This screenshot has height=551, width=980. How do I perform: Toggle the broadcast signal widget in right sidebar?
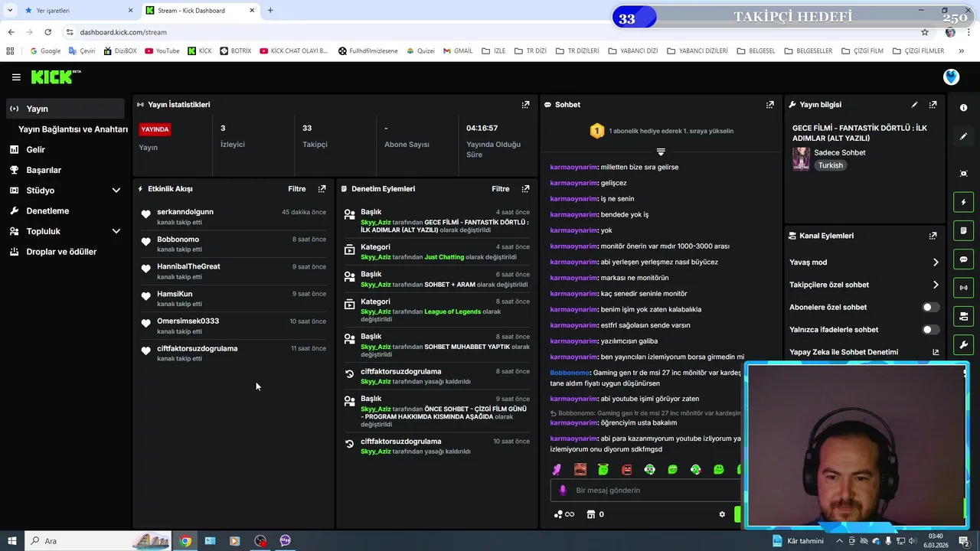(x=963, y=288)
